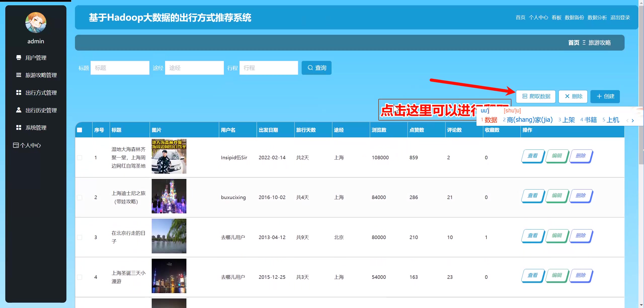
Task: Check the checkbox for row 4 上海圣诞三天小漫游
Action: [79, 277]
